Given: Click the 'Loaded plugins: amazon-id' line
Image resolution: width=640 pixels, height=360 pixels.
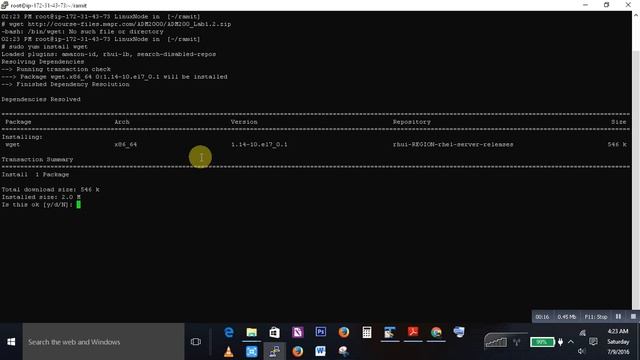Looking at the screenshot, I should 109,54.
